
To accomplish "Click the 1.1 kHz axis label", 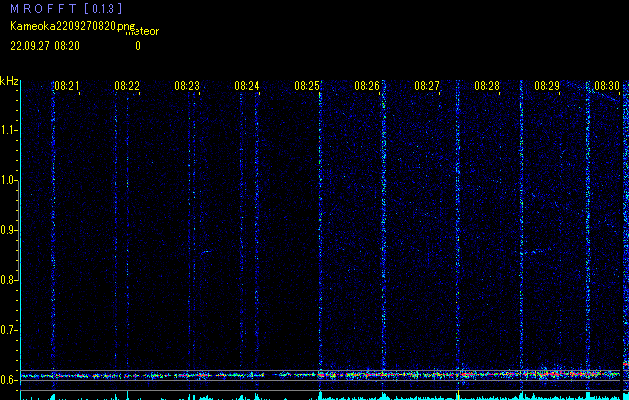I will [x=8, y=130].
